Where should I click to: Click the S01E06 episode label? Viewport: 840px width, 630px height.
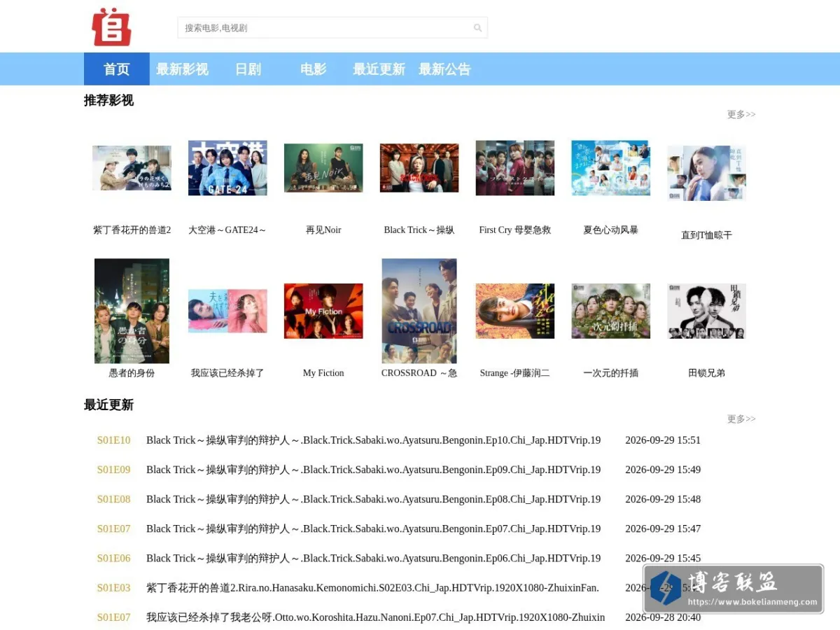(113, 558)
